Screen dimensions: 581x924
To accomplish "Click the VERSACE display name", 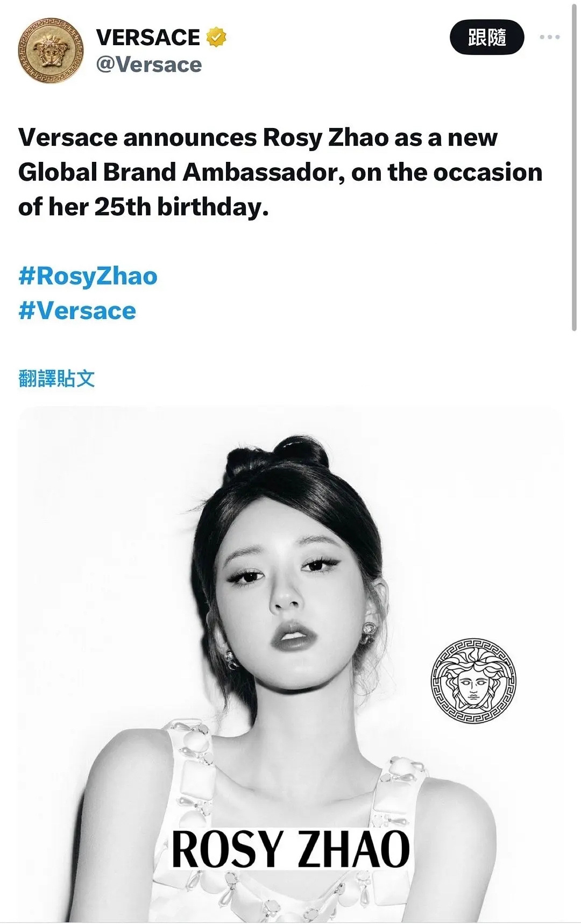I will click(x=148, y=37).
